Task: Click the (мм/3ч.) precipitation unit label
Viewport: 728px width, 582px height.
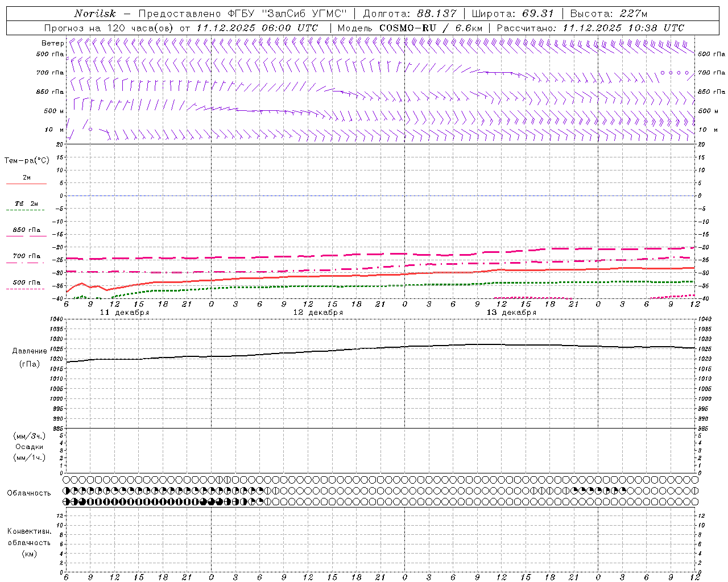Action: [x=30, y=436]
